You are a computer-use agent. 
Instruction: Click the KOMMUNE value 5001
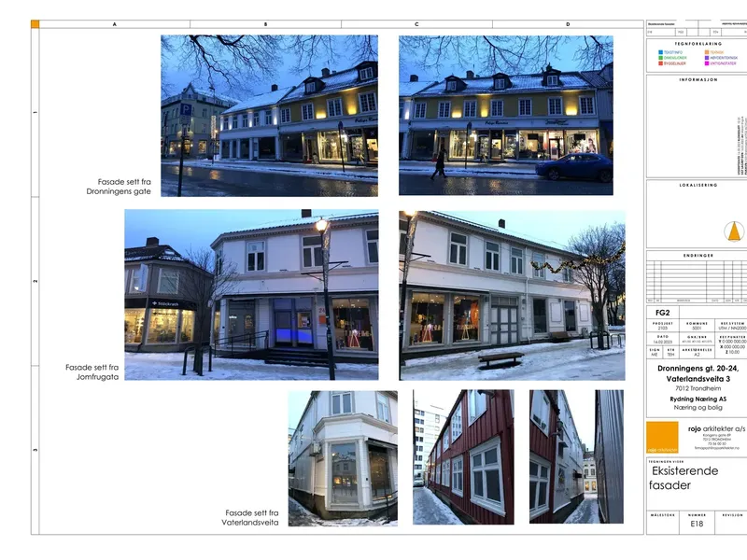[697, 329]
